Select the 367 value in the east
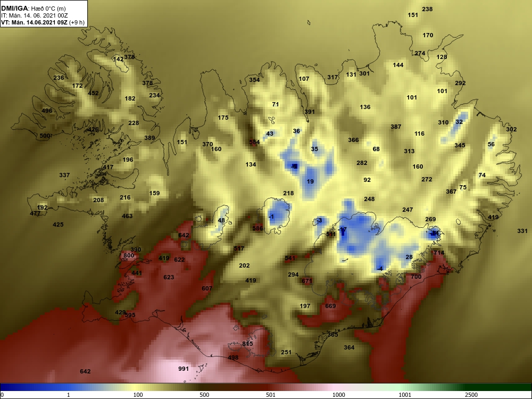532x399 pixels. point(451,192)
